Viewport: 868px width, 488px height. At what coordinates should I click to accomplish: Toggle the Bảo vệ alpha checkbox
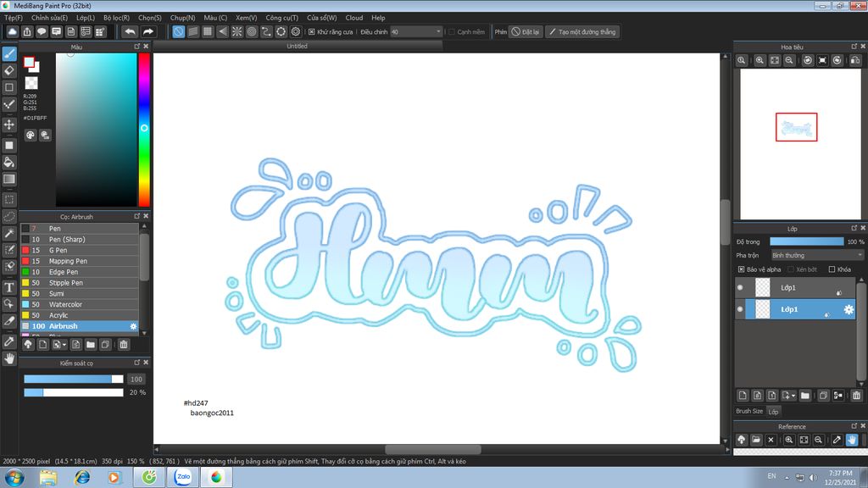[x=741, y=269]
